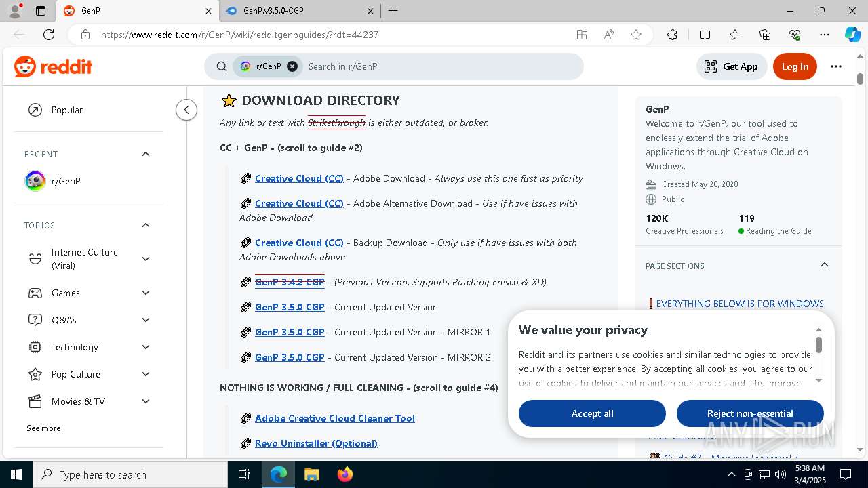Image resolution: width=868 pixels, height=488 pixels.
Task: Open Collections icon
Action: point(765,35)
